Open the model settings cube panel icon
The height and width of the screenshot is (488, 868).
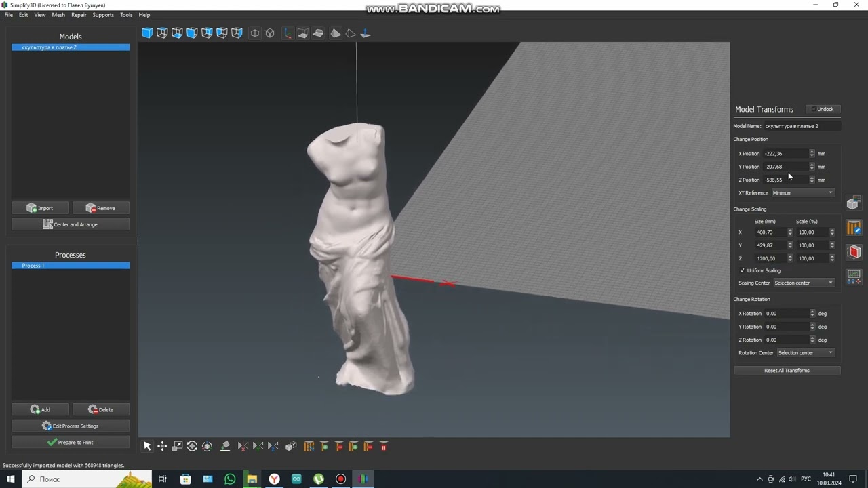click(853, 203)
